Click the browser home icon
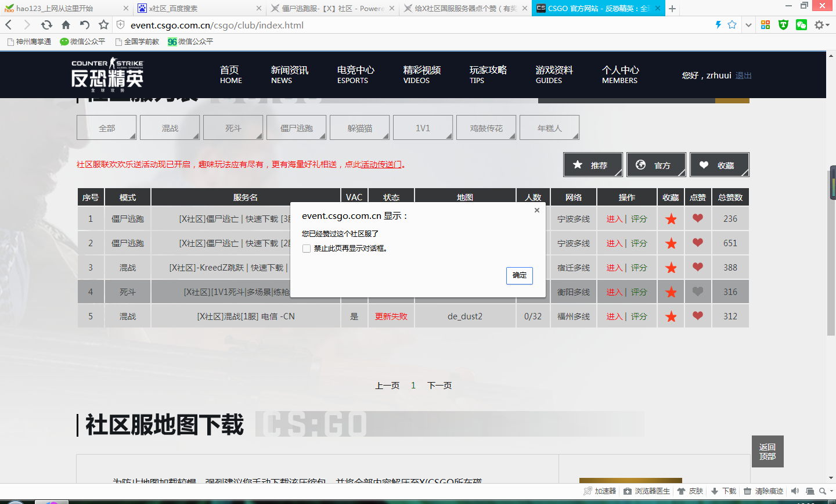 [x=66, y=25]
